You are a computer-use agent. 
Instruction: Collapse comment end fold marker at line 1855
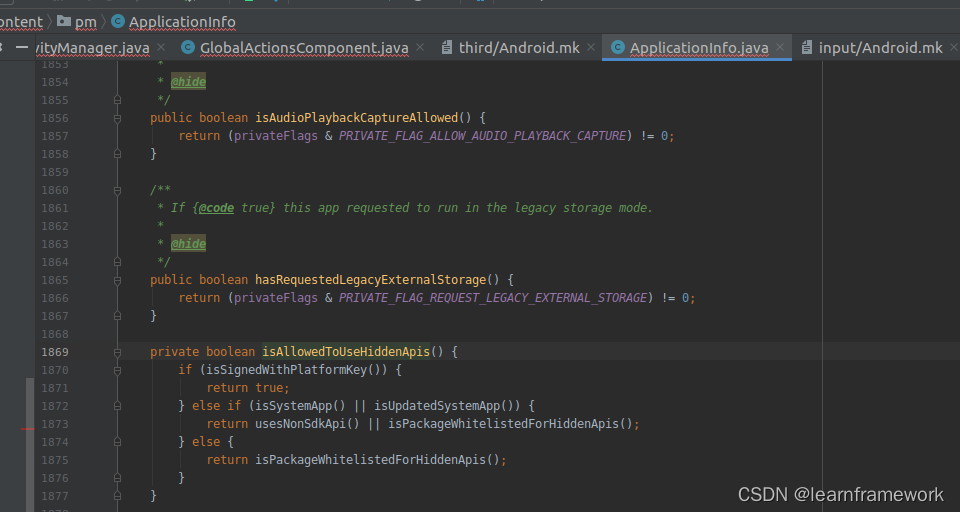pos(118,100)
